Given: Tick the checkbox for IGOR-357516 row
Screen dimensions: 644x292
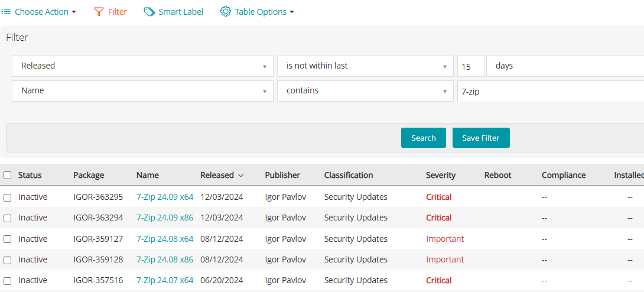Looking at the screenshot, I should (8, 281).
